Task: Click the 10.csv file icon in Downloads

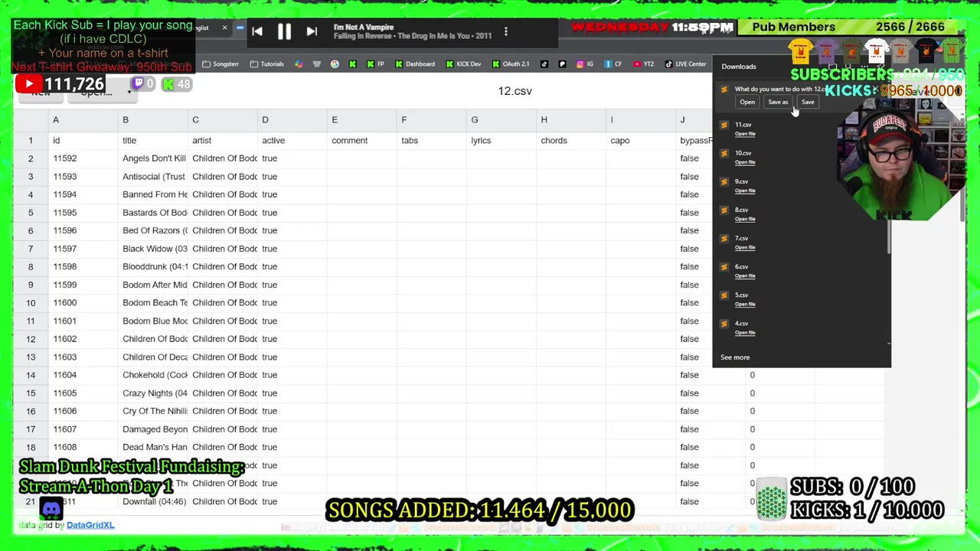Action: point(724,154)
